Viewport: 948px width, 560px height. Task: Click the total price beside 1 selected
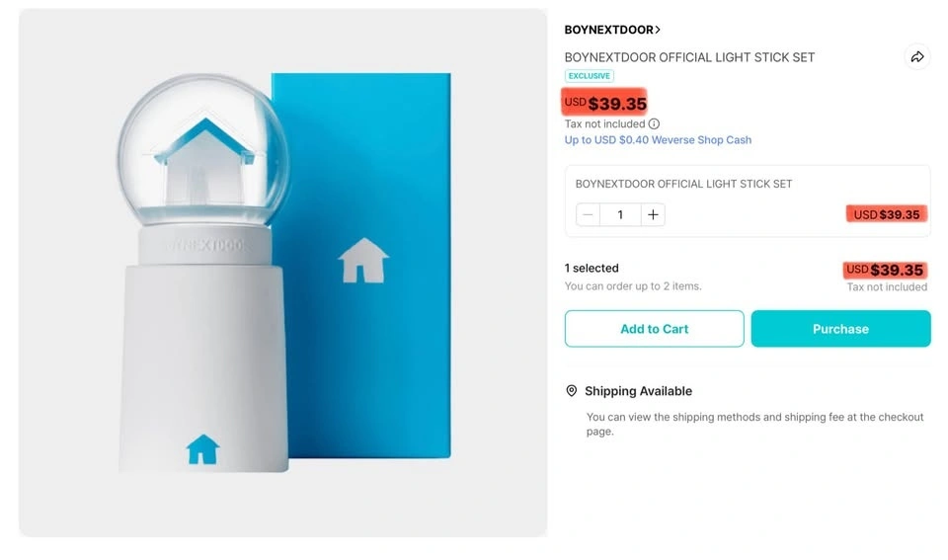click(x=885, y=270)
